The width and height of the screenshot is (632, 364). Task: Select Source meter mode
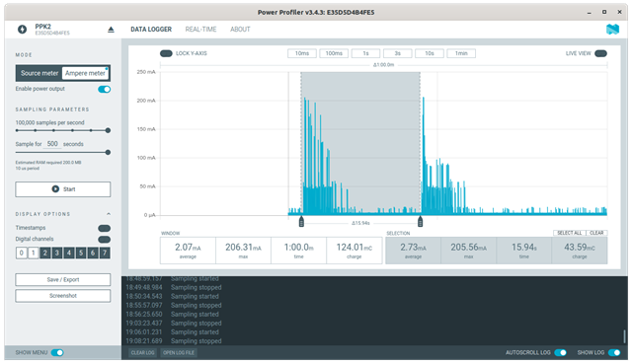39,73
